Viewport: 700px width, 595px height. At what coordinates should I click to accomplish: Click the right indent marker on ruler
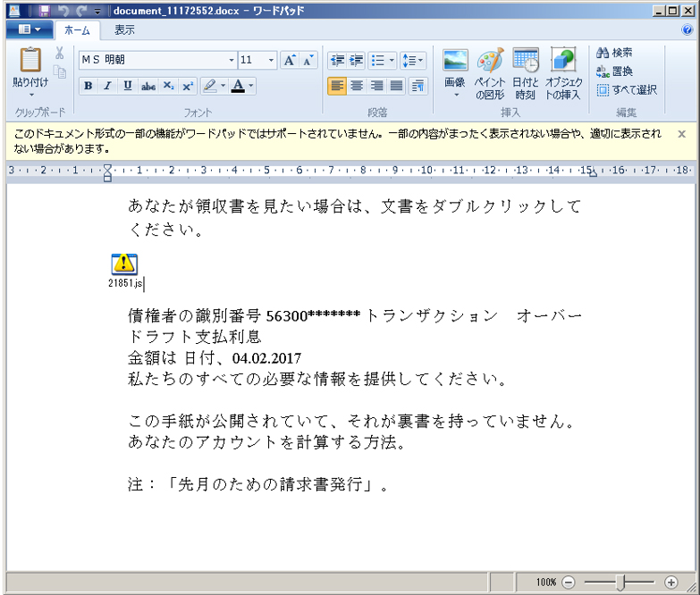(593, 173)
